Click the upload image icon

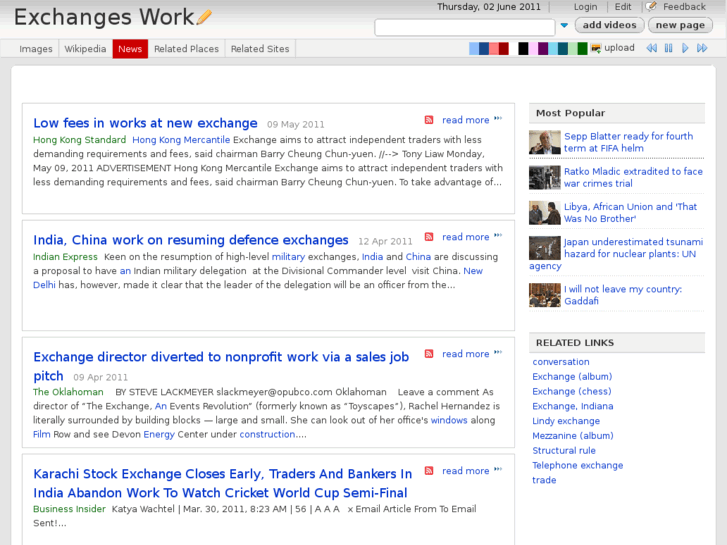596,48
